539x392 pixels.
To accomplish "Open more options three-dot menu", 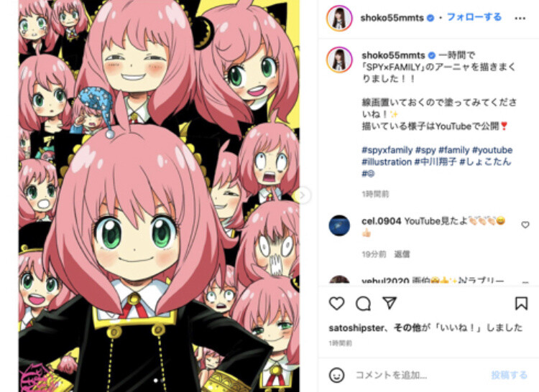I will click(520, 18).
